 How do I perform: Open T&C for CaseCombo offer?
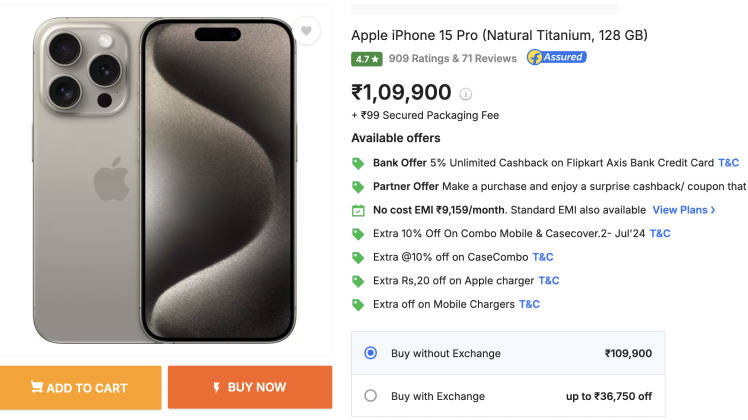tap(543, 257)
